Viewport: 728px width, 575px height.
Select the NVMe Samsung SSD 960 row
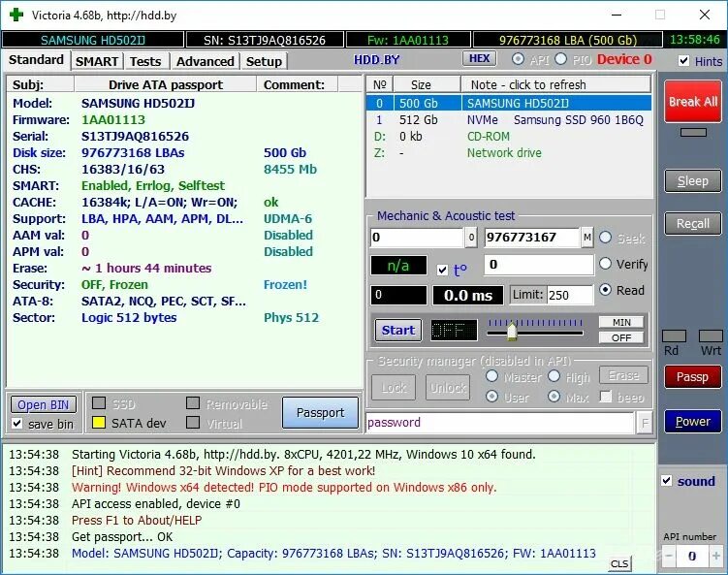(x=509, y=120)
